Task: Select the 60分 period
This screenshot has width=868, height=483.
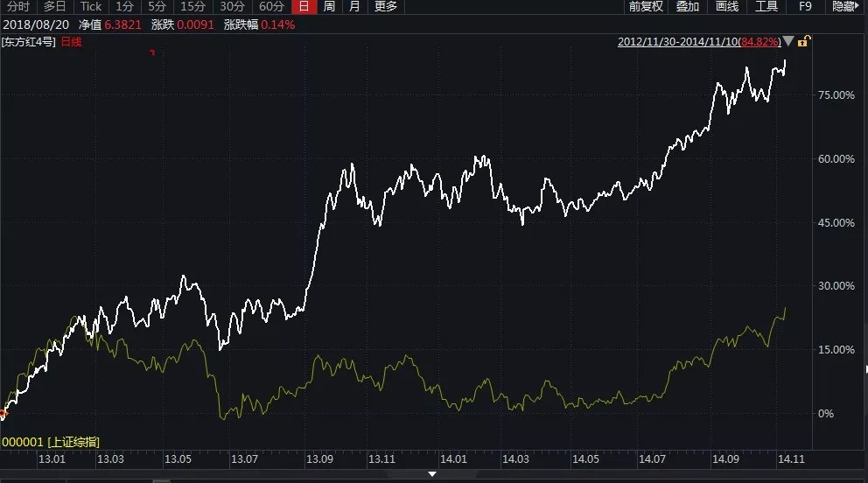Action: click(271, 7)
